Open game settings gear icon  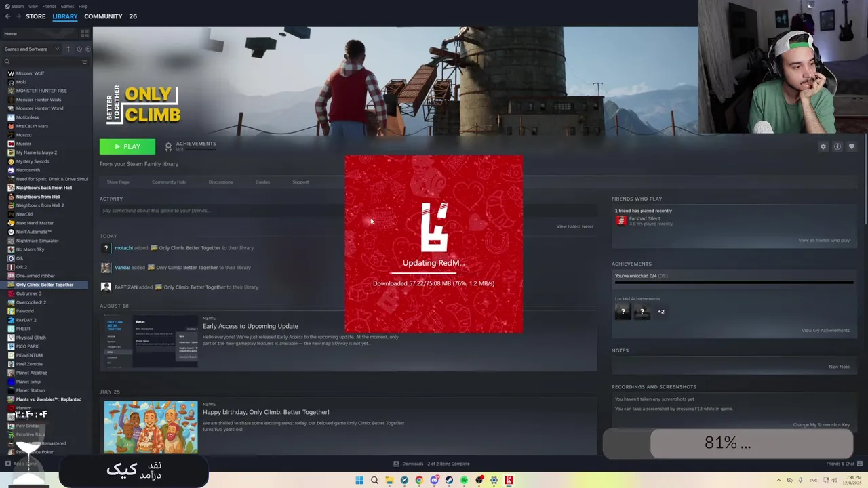pyautogui.click(x=823, y=146)
